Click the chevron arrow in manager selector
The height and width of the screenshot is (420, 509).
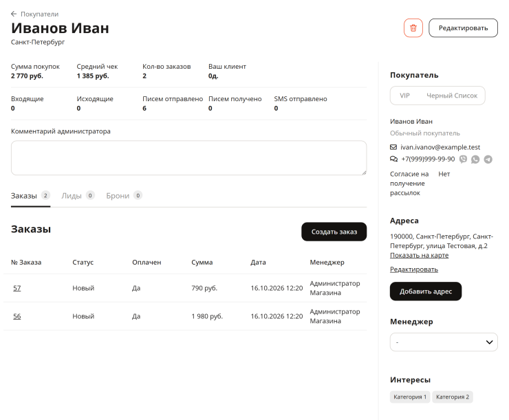(489, 342)
